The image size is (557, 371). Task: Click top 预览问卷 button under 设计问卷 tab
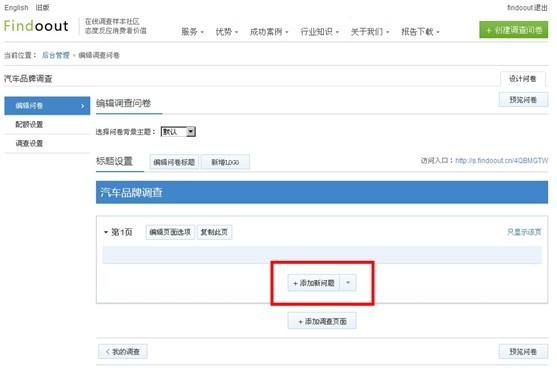[523, 100]
